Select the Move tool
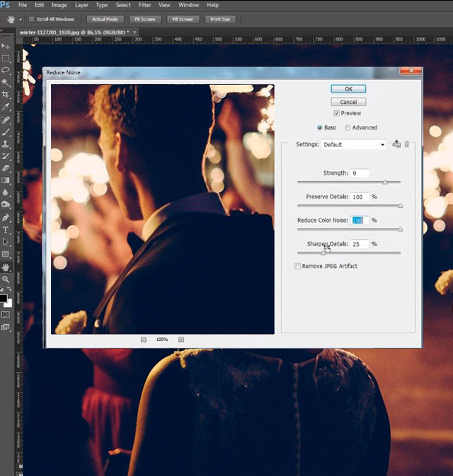Viewport: 453px width, 476px height. (6, 46)
